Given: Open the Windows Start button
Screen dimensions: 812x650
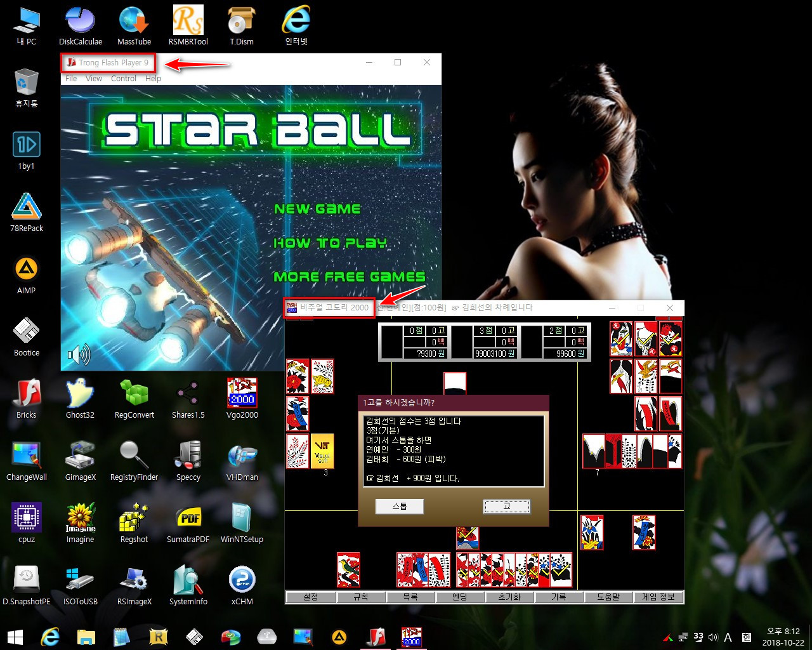Looking at the screenshot, I should (15, 637).
